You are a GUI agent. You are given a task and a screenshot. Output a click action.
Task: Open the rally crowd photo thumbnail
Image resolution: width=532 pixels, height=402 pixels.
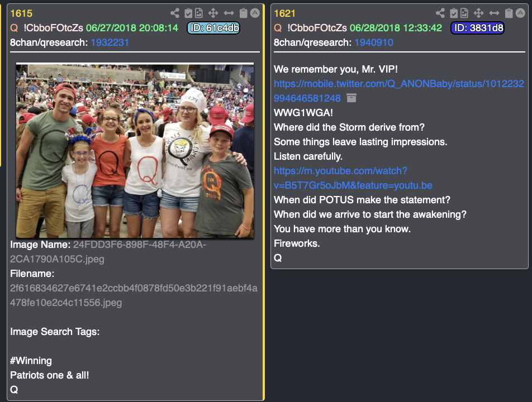pyautogui.click(x=135, y=150)
